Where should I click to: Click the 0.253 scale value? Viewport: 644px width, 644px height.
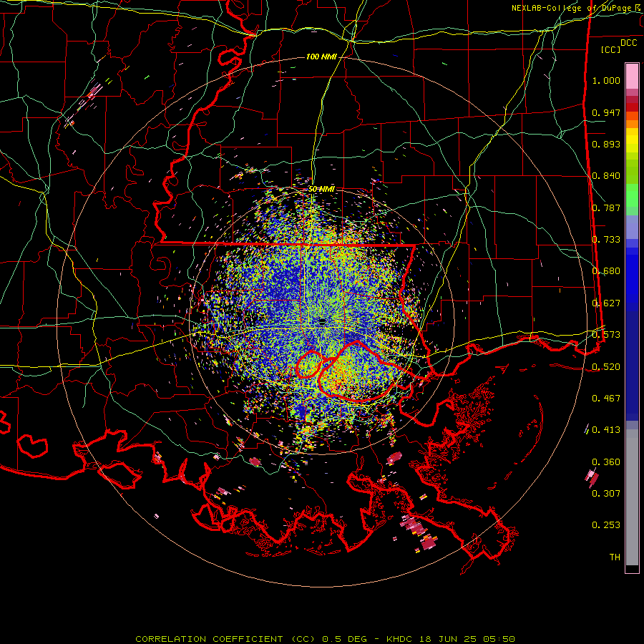point(606,525)
